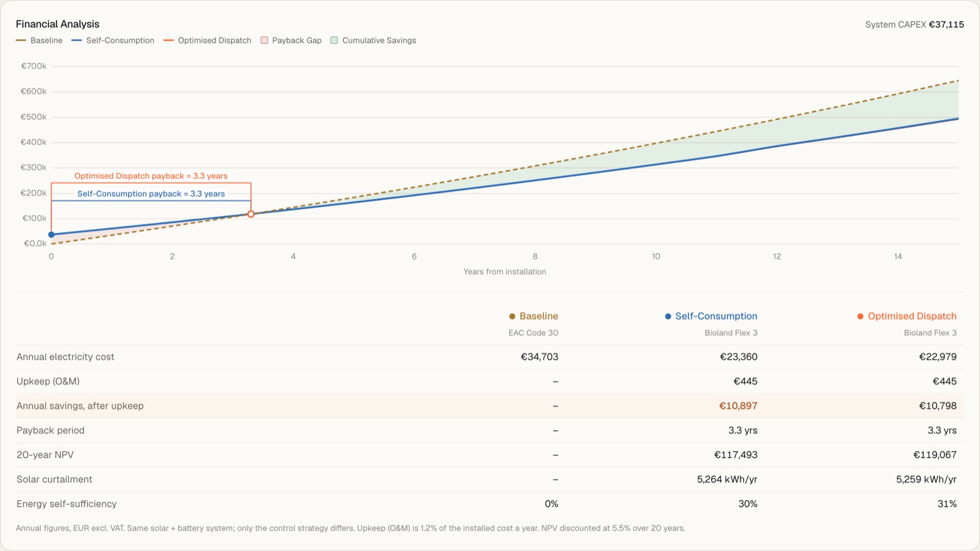Click the Optimised Dispatch annual cost €22,979
Screen dimensions: 980x551
pos(937,357)
